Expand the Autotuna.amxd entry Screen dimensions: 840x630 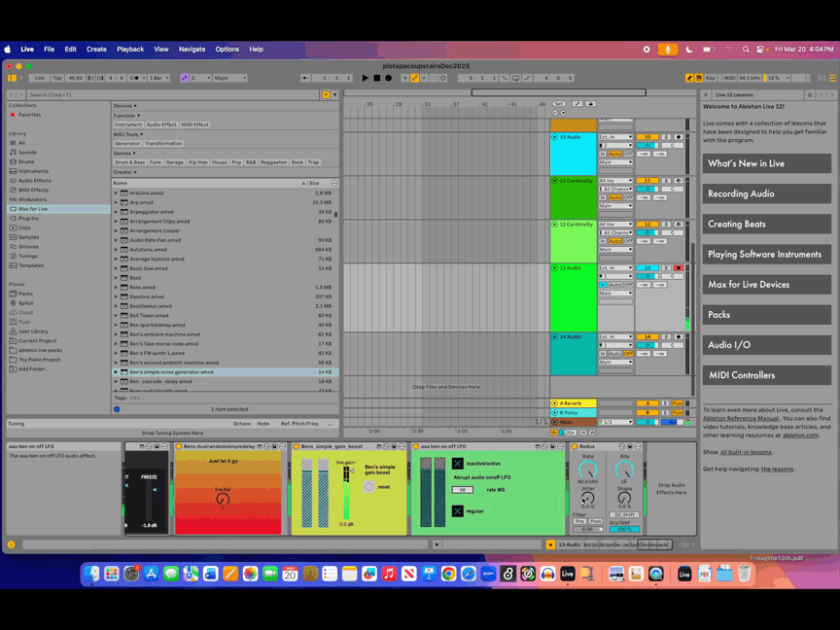tap(116, 250)
